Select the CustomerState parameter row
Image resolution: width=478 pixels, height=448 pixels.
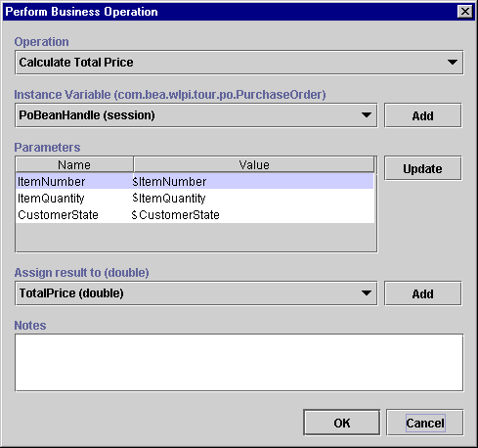195,214
